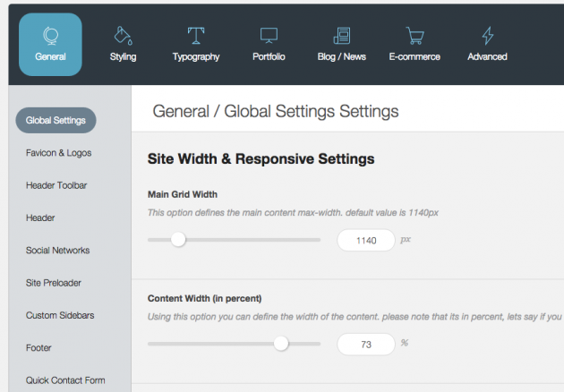Click the Main Grid Width label
Screen dimensions: 564x392
(x=183, y=194)
